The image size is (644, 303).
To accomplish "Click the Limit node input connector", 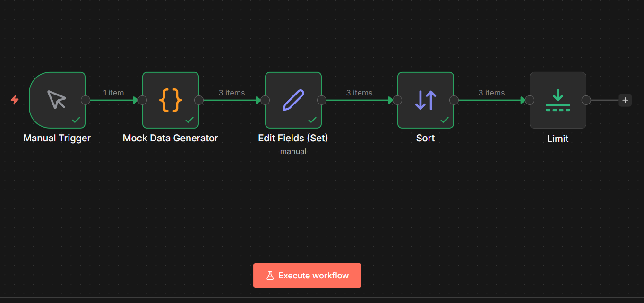I will [530, 100].
